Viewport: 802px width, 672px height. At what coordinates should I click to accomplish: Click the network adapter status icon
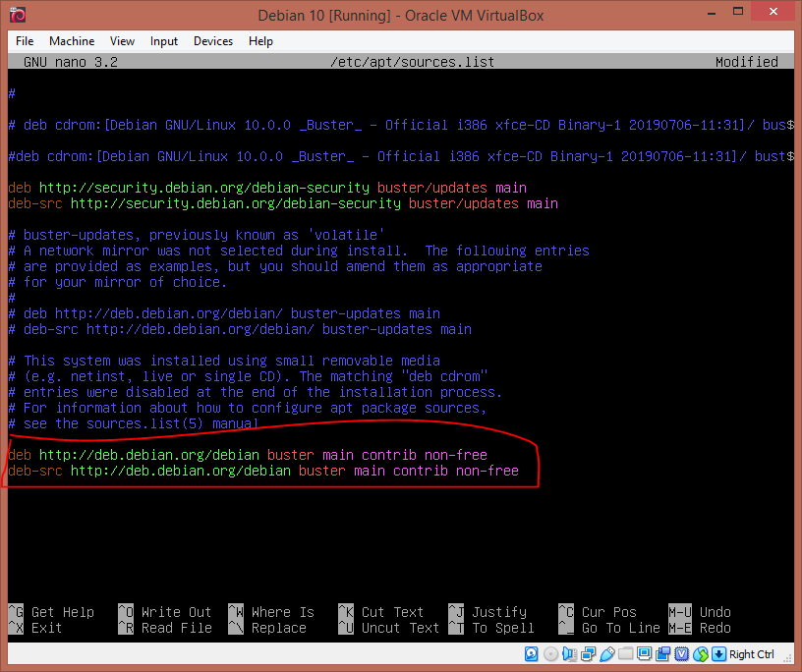coord(588,654)
